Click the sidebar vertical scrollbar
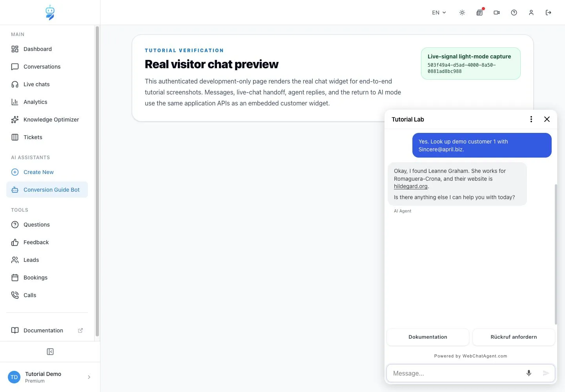Screen dimensions: 565x392 click(97, 181)
